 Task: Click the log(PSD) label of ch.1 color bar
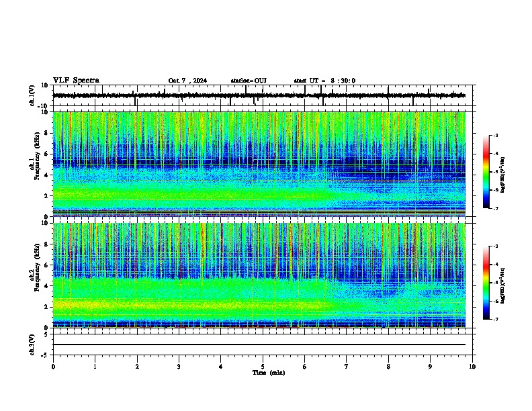point(503,175)
